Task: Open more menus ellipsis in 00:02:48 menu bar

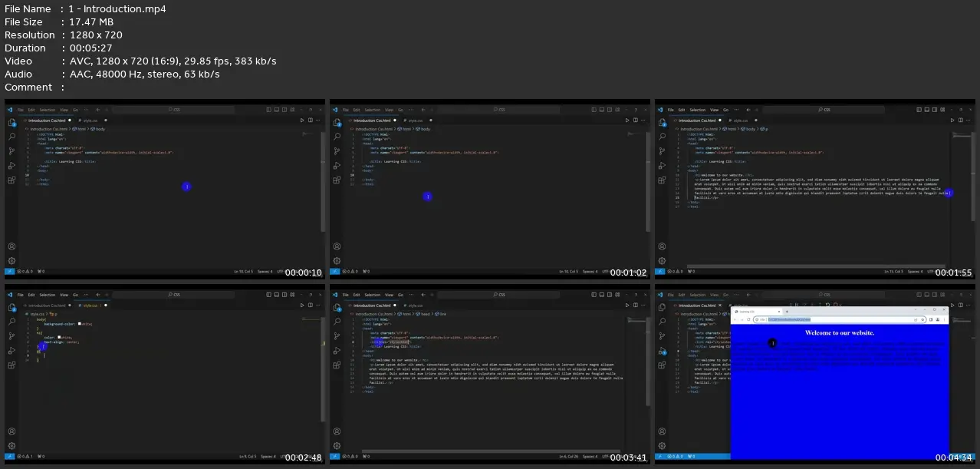Action: coord(86,295)
